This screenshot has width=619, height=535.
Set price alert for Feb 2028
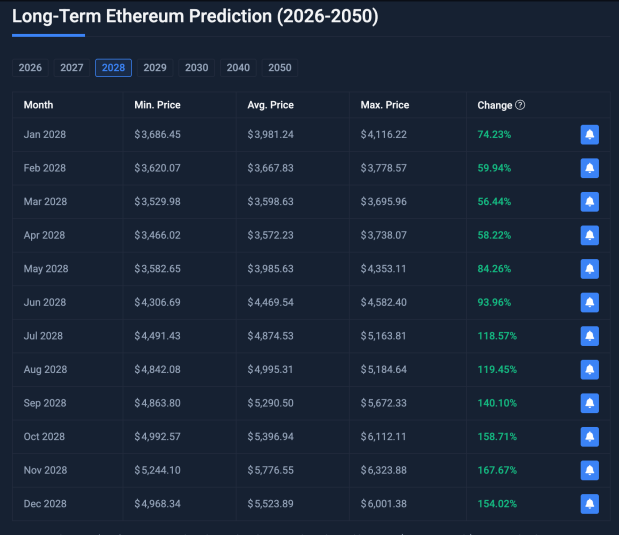[x=589, y=168]
